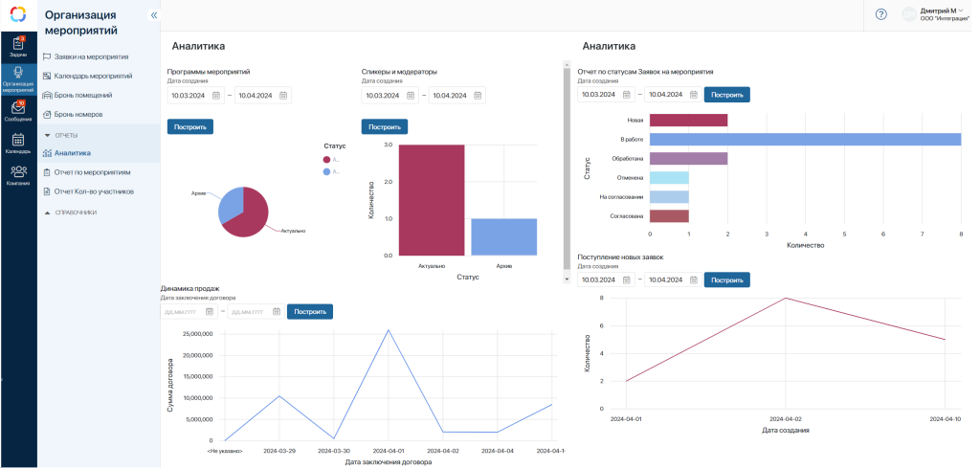Collapse the ОТЧЕТЫ section
The image size is (980, 469).
tap(48, 135)
